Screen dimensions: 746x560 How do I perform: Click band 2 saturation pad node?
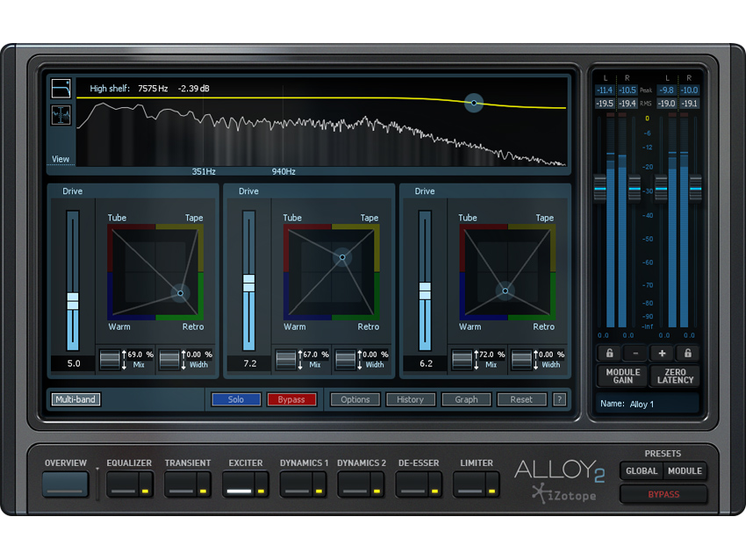click(342, 257)
